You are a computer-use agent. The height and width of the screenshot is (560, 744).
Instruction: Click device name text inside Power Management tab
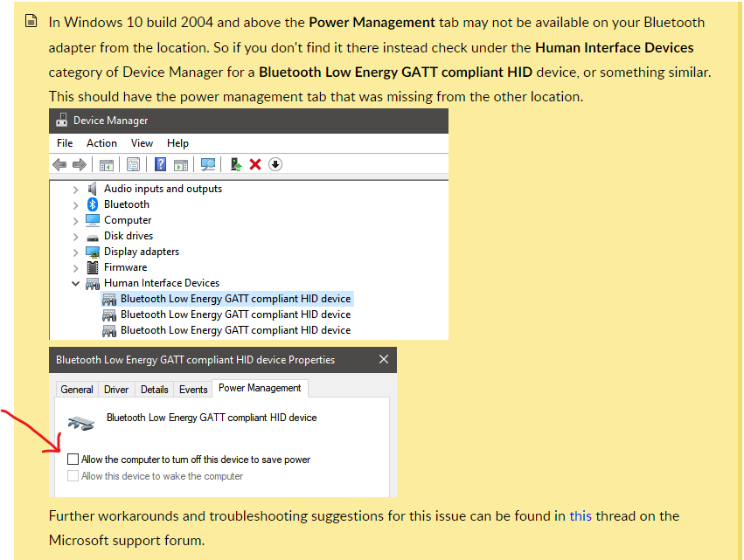pos(212,418)
